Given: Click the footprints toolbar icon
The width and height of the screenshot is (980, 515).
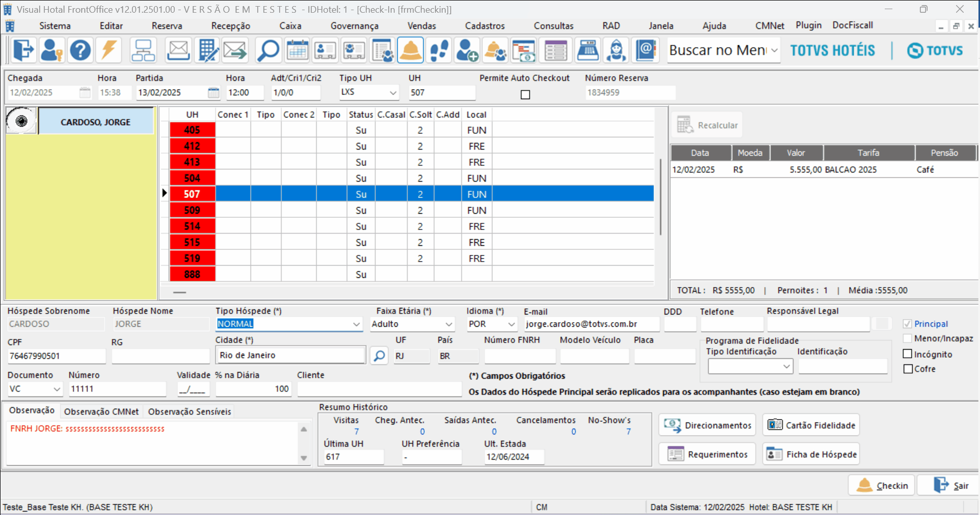Looking at the screenshot, I should point(439,50).
